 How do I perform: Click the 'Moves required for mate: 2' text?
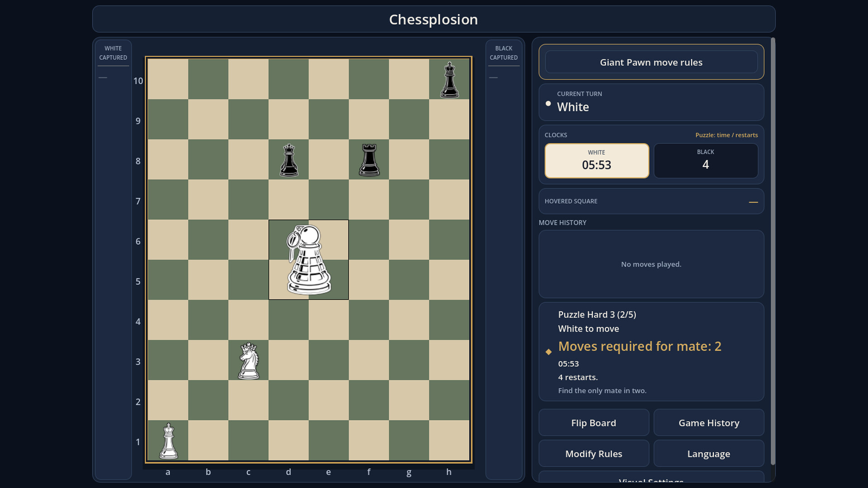click(x=640, y=347)
